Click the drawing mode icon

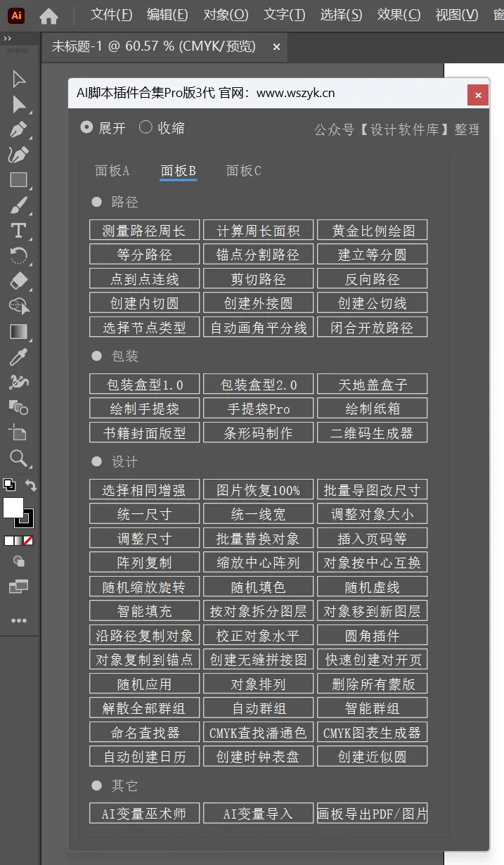tap(19, 561)
